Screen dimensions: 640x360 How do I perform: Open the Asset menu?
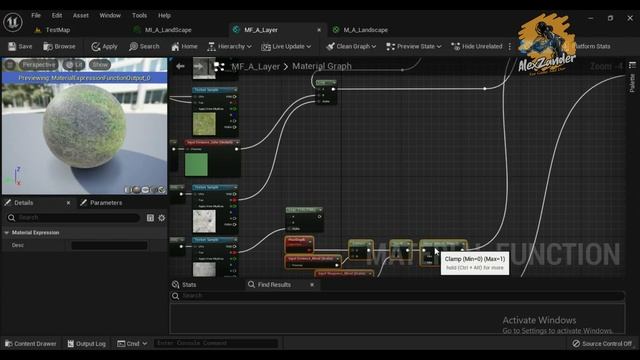point(80,16)
